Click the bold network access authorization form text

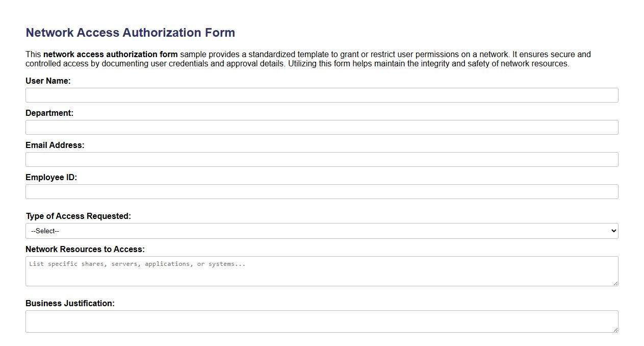pos(110,54)
